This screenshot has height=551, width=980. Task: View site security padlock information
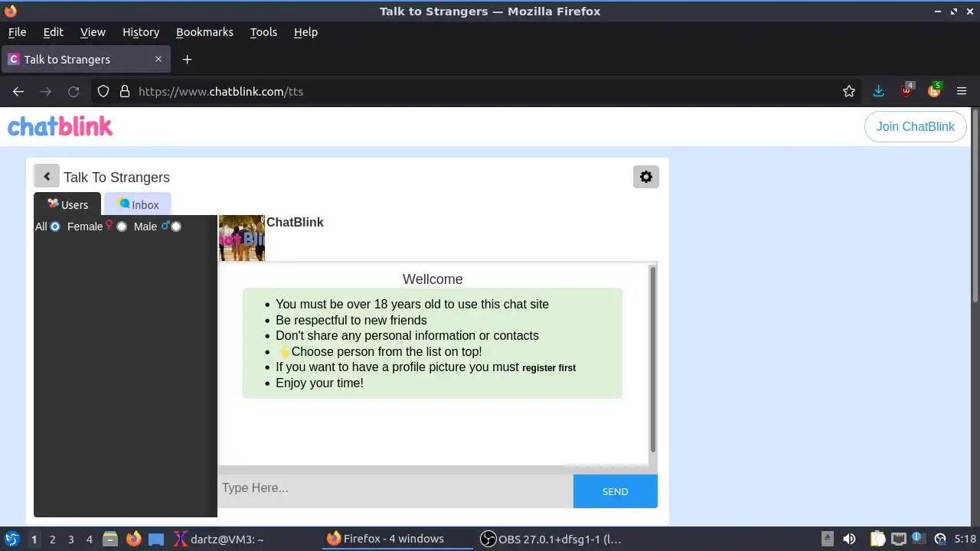pos(125,91)
